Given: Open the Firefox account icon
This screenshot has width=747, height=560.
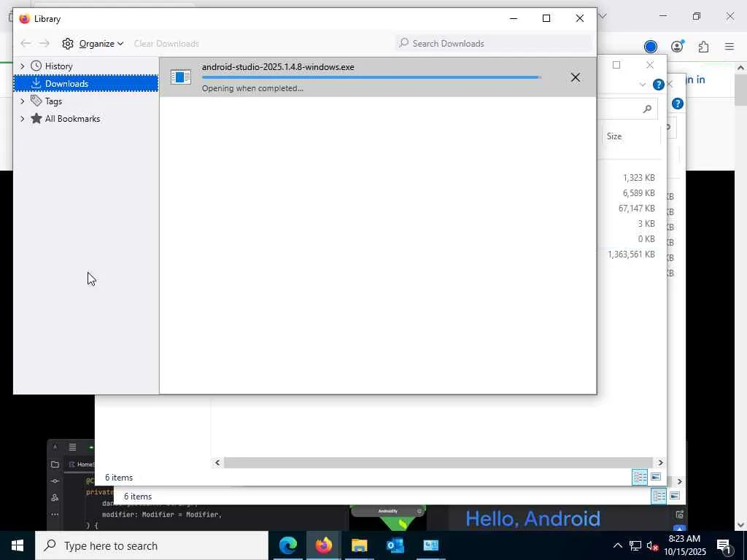Looking at the screenshot, I should (x=677, y=46).
